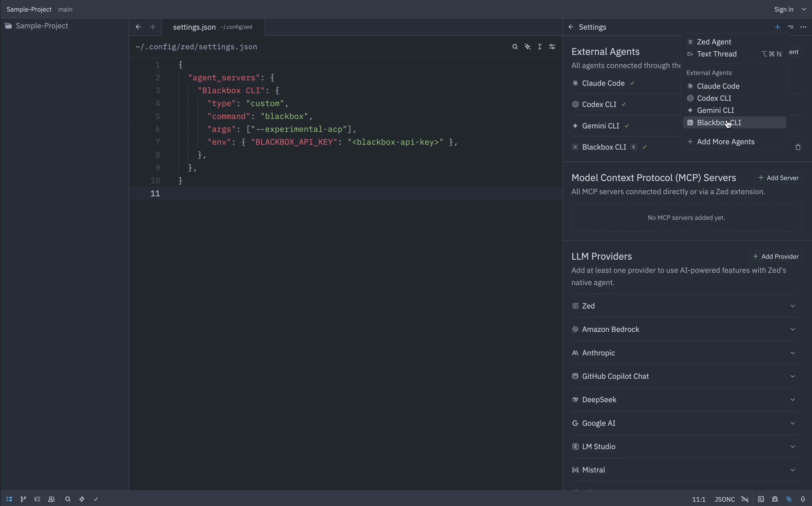Click the Add Provider button

coord(776,256)
